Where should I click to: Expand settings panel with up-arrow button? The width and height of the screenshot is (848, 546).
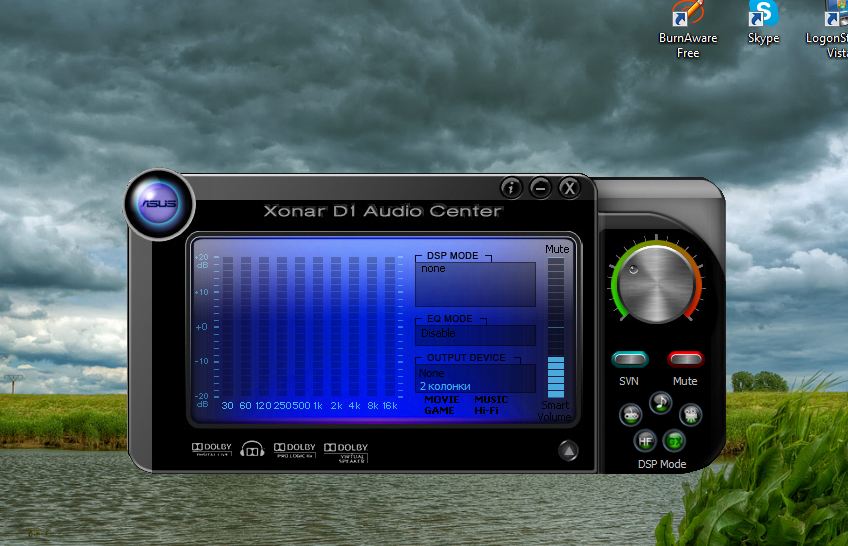tap(568, 451)
